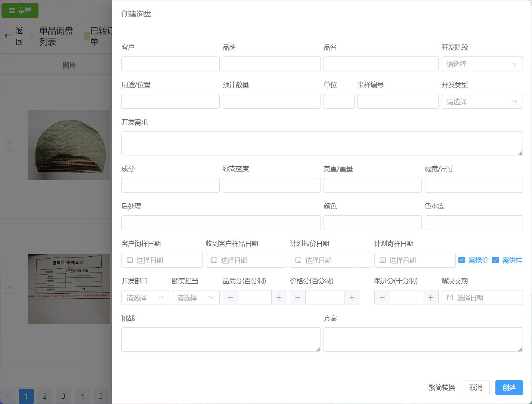Tick the checkbox beside the hat image row
Image resolution: width=532 pixels, height=404 pixels.
9,147
